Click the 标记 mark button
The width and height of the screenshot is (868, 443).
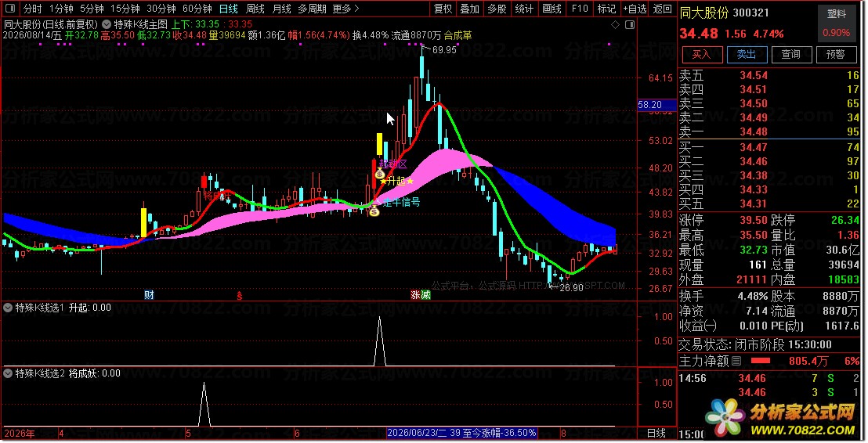tap(606, 9)
